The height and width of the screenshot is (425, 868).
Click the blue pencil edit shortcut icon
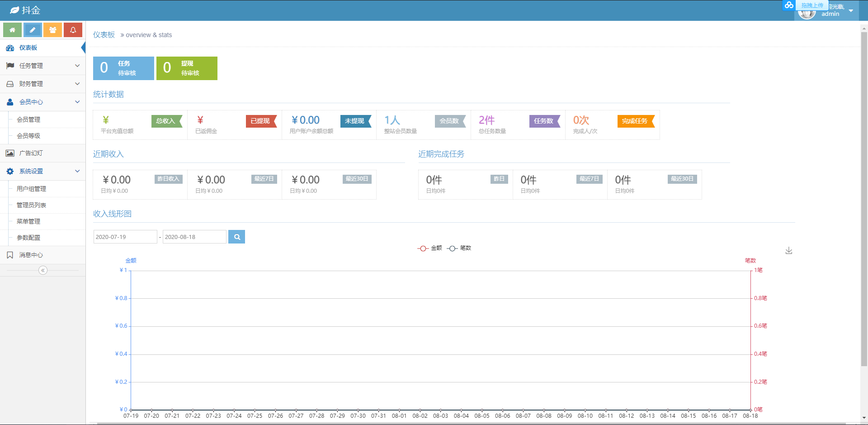[x=33, y=30]
